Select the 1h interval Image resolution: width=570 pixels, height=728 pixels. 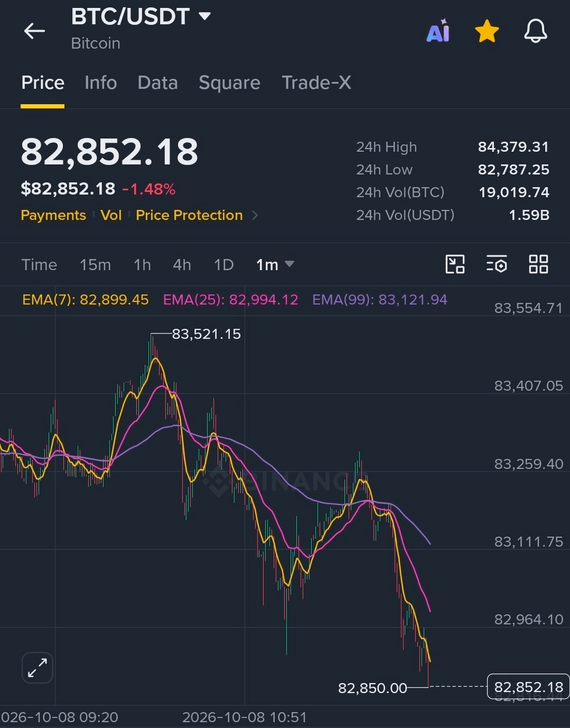point(142,264)
